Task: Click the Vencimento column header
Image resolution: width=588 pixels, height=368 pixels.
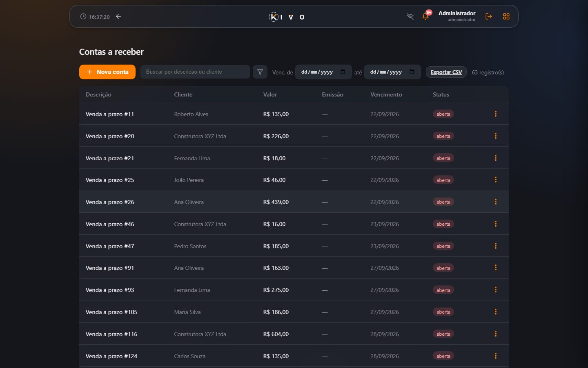Action: [x=386, y=94]
